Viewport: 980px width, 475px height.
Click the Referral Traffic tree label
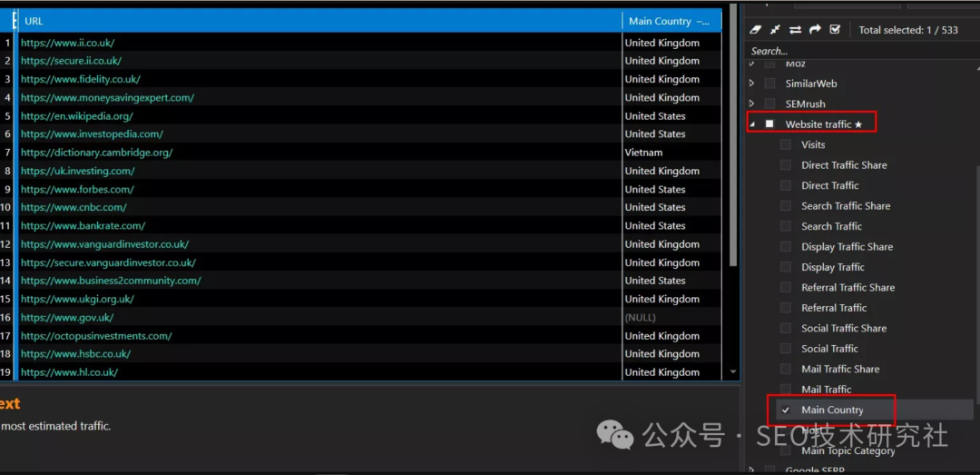[835, 308]
